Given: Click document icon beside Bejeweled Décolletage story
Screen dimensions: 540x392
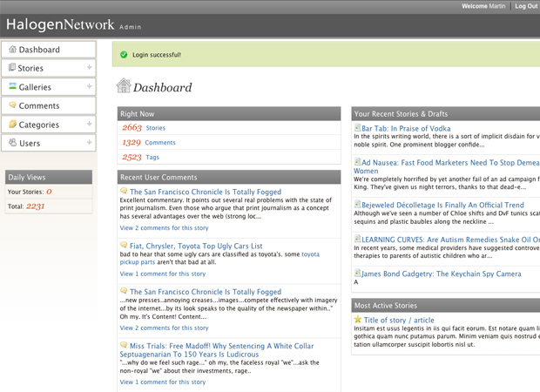Looking at the screenshot, I should (357, 204).
